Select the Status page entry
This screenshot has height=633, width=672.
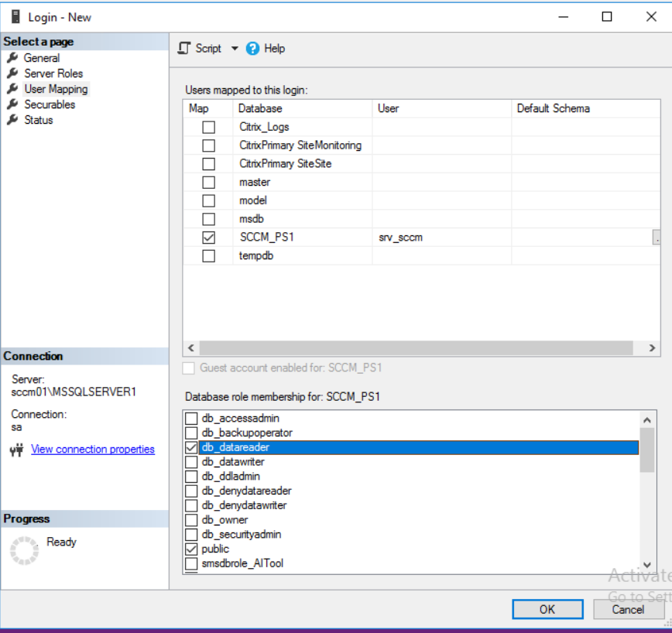tap(37, 119)
